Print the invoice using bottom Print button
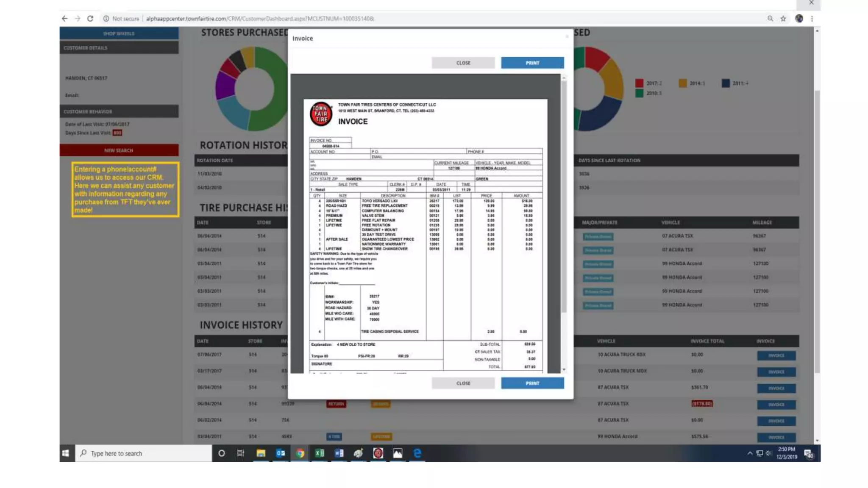Screen dimensions: 868x488 pos(532,383)
